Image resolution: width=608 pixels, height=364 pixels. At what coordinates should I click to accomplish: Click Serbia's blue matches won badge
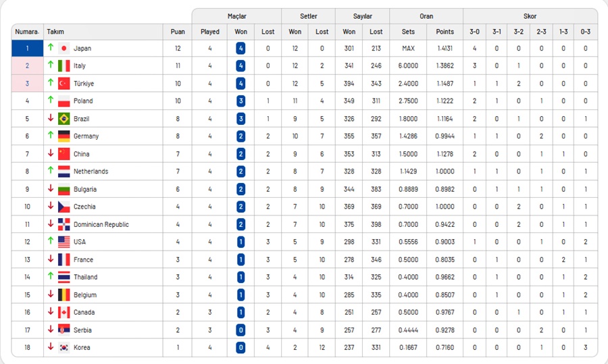pos(240,330)
